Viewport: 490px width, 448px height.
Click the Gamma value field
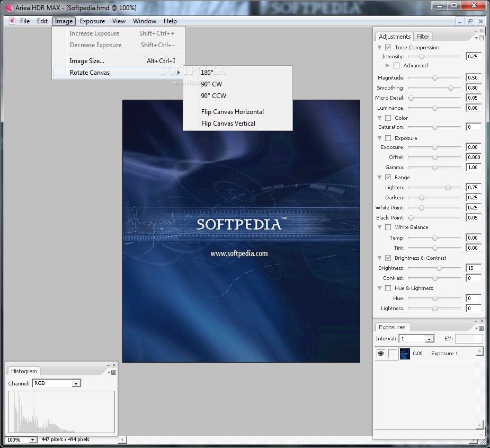tap(474, 168)
